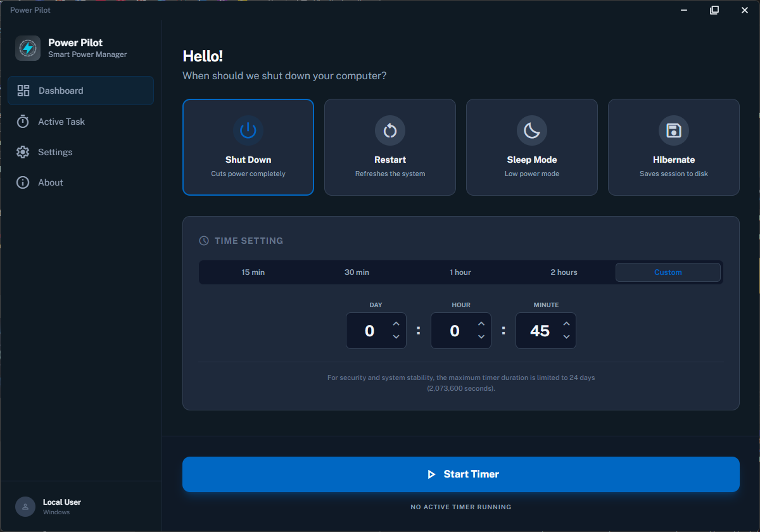Select the Shut Down action card

(x=248, y=147)
